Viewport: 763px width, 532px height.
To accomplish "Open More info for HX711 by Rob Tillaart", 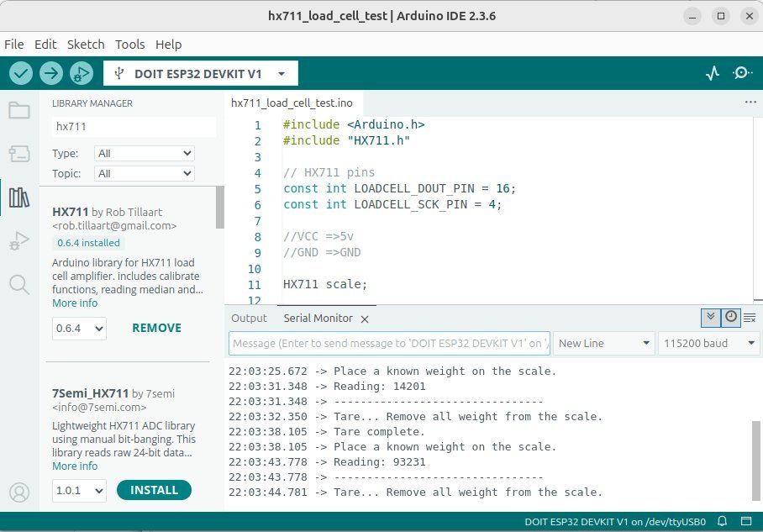I will pyautogui.click(x=75, y=303).
